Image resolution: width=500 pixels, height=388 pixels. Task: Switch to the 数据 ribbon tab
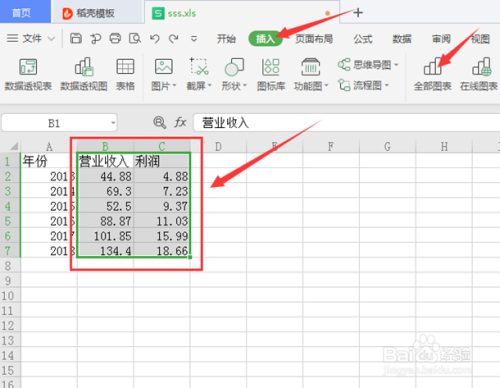tap(402, 39)
